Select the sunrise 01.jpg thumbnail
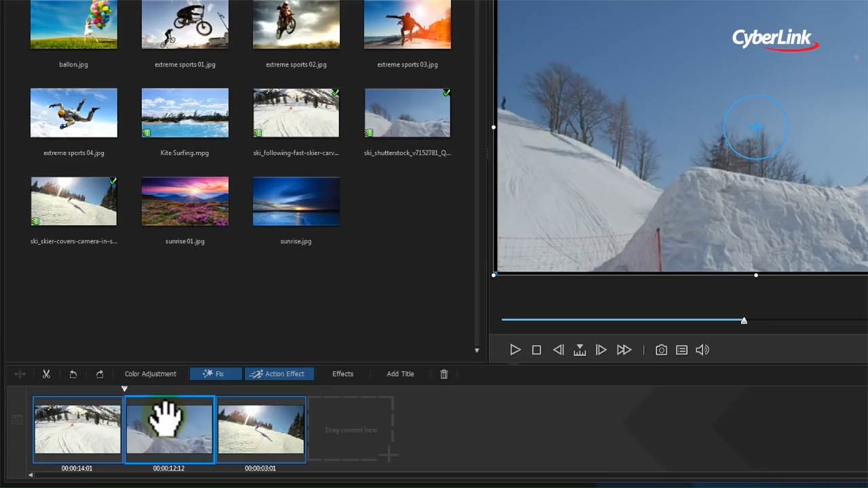This screenshot has height=488, width=868. click(184, 201)
